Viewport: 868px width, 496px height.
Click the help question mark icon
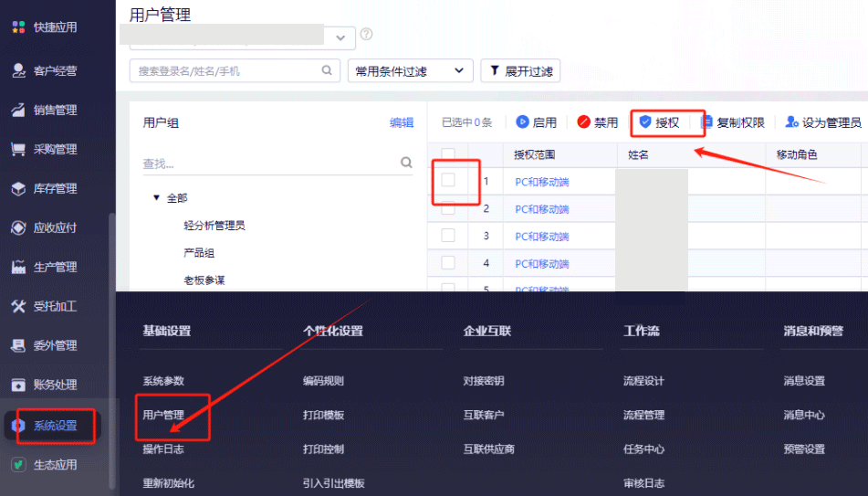366,34
